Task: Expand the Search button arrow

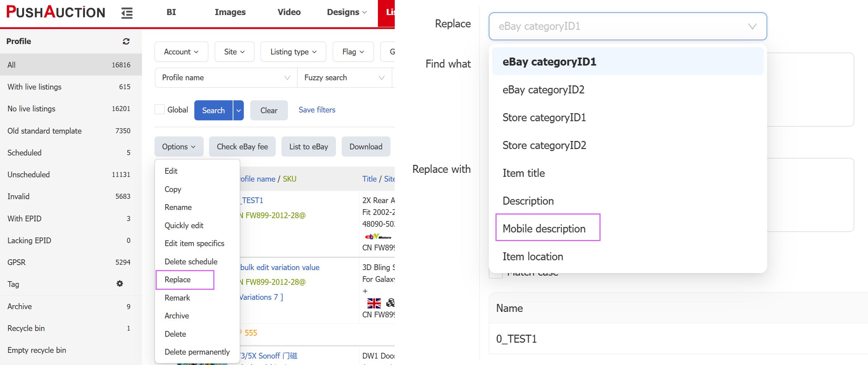Action: click(x=238, y=111)
